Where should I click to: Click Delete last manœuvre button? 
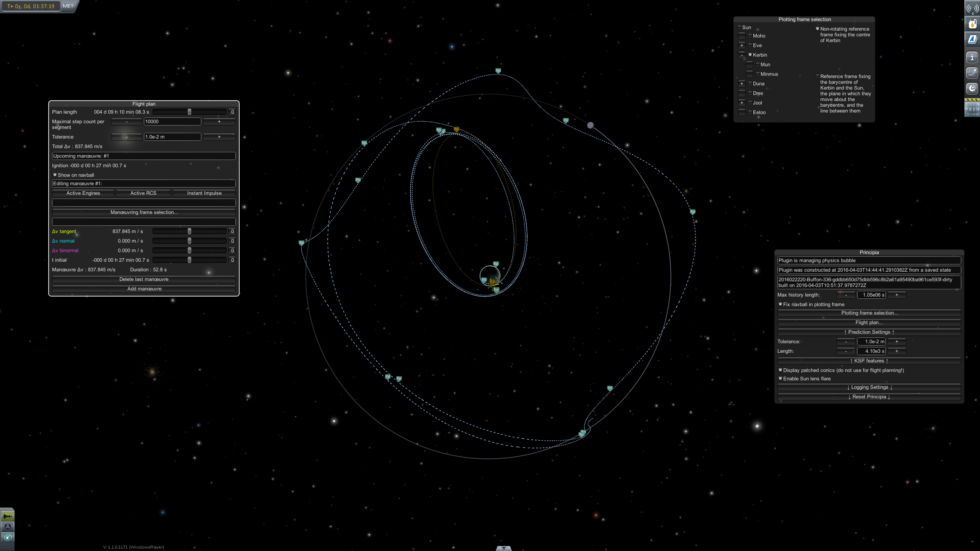tap(144, 279)
